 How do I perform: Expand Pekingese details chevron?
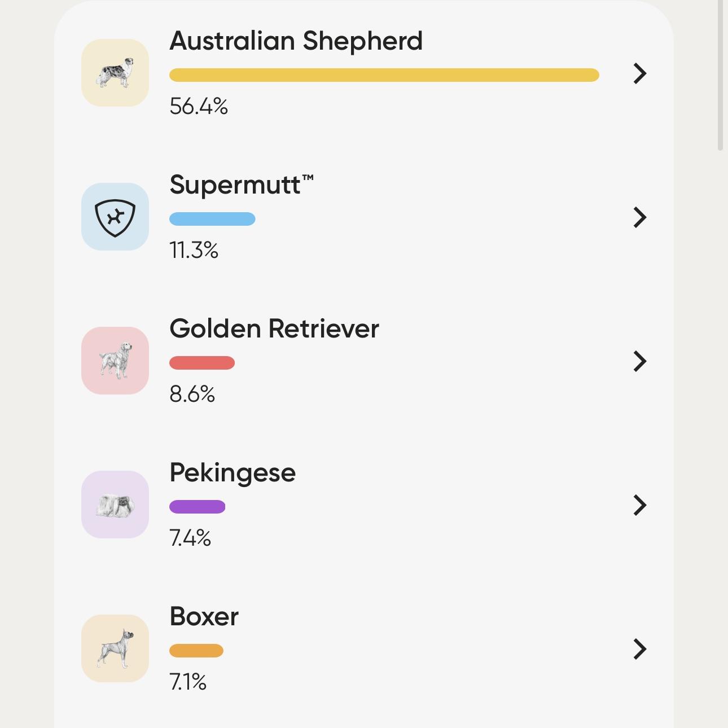coord(639,505)
